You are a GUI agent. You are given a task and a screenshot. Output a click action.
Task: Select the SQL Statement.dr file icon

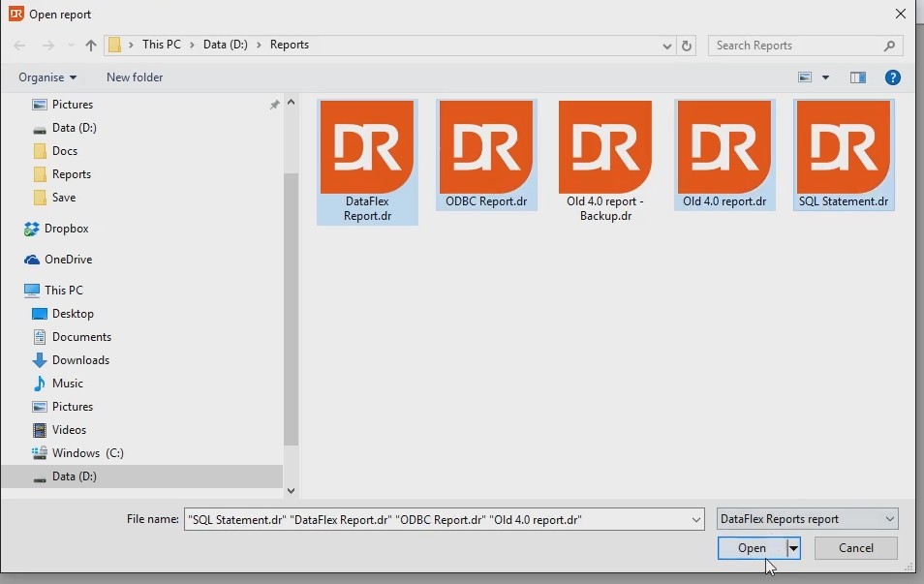coord(844,147)
